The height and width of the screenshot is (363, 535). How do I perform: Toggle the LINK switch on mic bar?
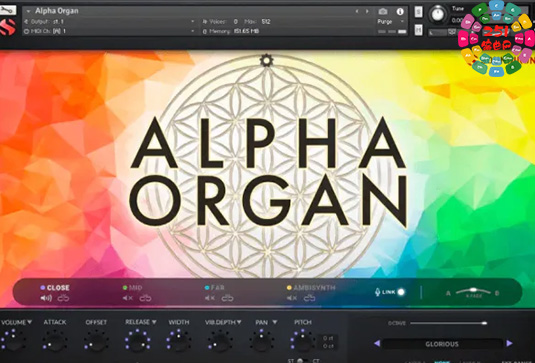point(401,292)
